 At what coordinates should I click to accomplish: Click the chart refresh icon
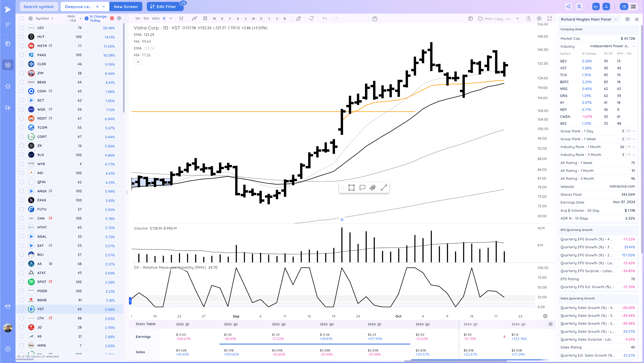[x=312, y=19]
